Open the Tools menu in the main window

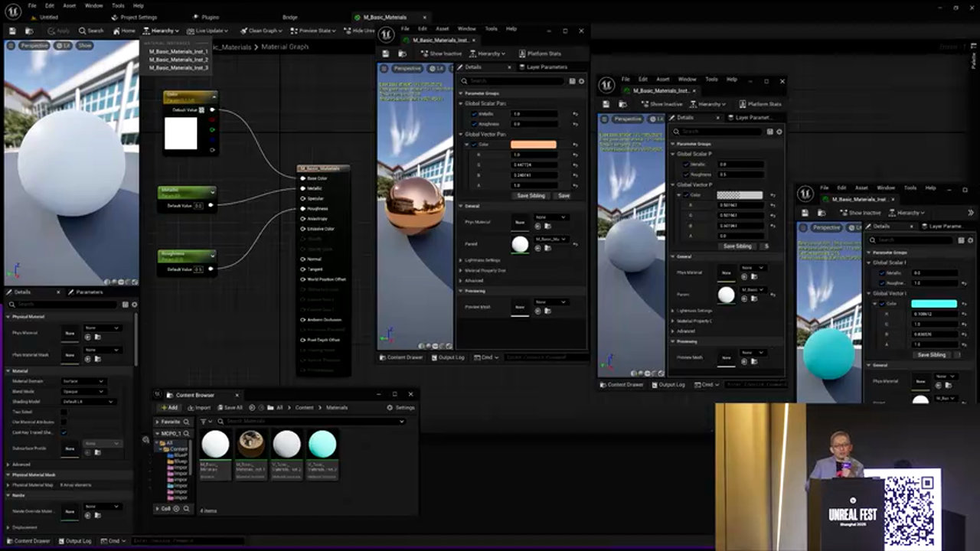[118, 5]
